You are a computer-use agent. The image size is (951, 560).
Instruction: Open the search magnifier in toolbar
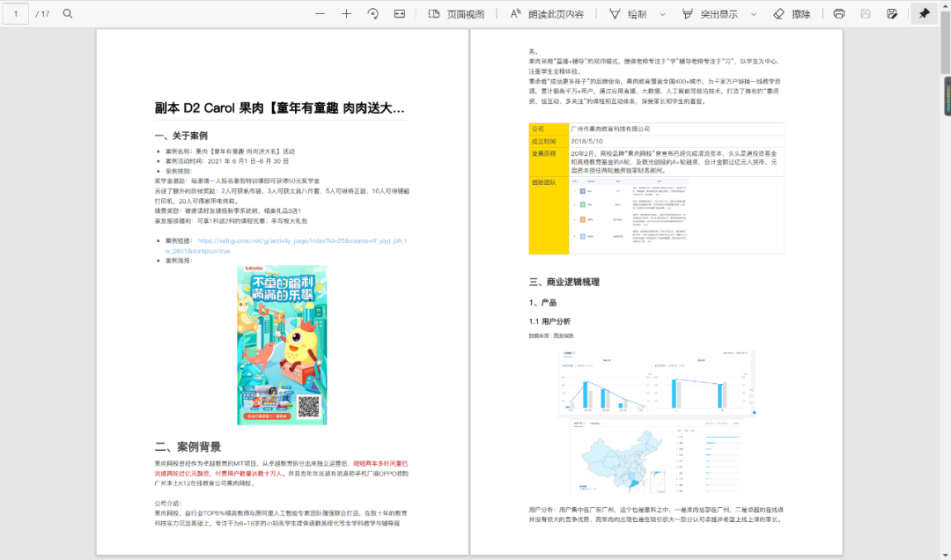point(68,13)
